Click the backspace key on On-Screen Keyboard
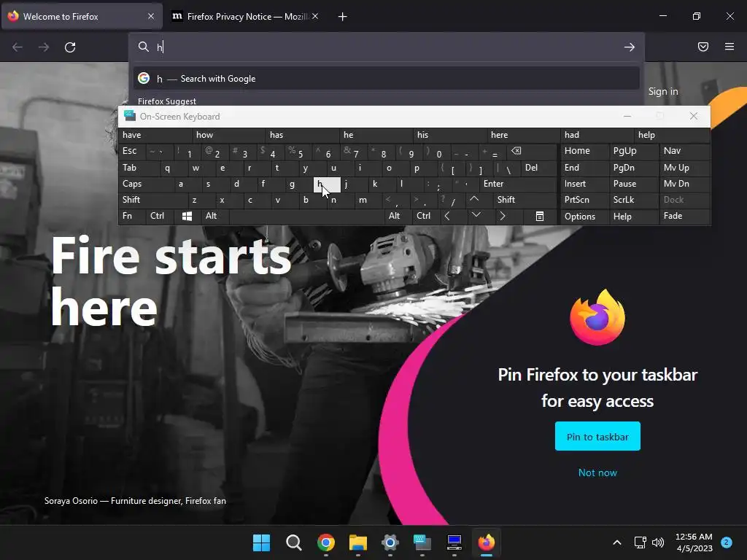The image size is (747, 560). pyautogui.click(x=516, y=151)
